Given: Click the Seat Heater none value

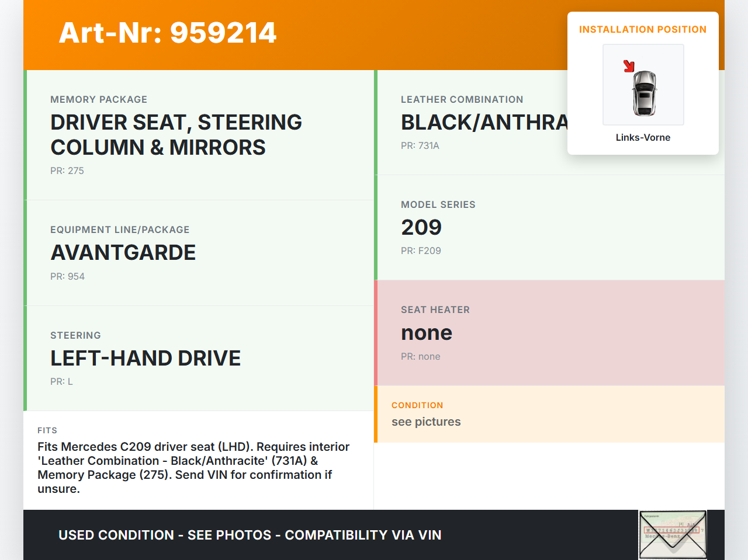Looking at the screenshot, I should click(x=427, y=333).
